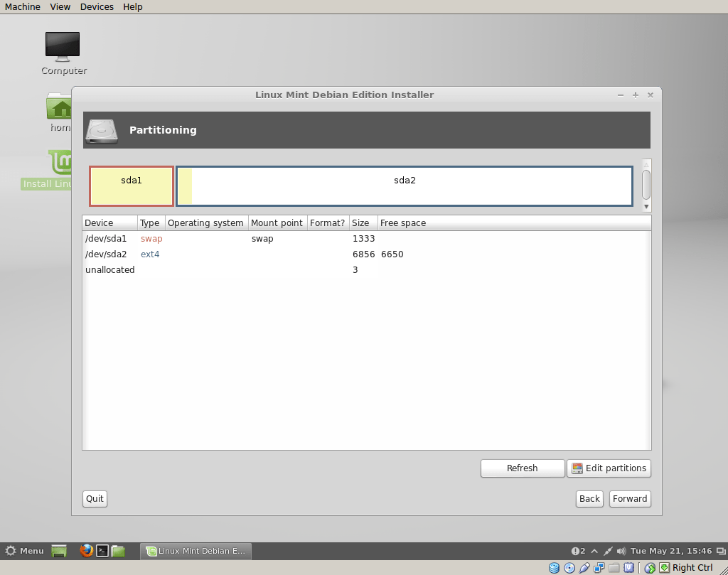Select the sda1 partition block
The height and width of the screenshot is (575, 728).
click(131, 185)
